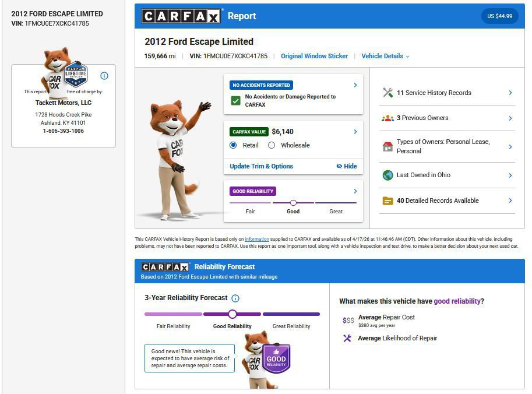Click Tackett Motors, LLC dealer name
The image size is (532, 394).
[64, 103]
